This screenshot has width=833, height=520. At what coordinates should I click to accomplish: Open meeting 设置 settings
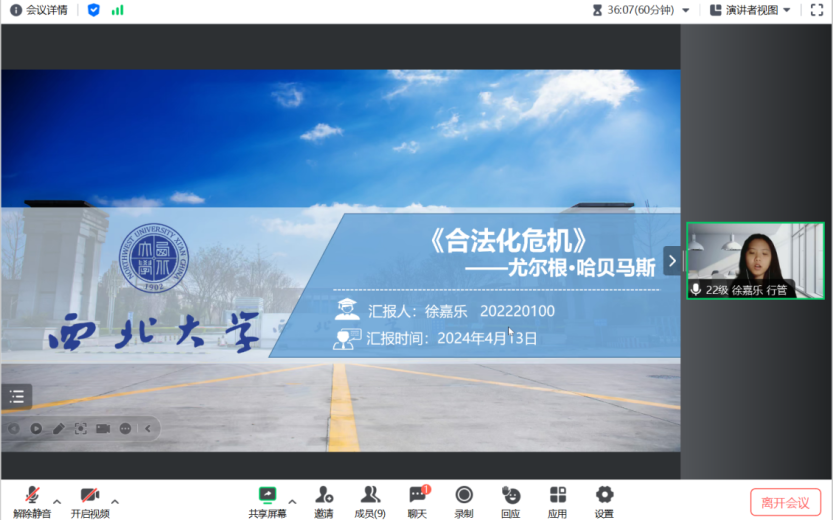[604, 495]
